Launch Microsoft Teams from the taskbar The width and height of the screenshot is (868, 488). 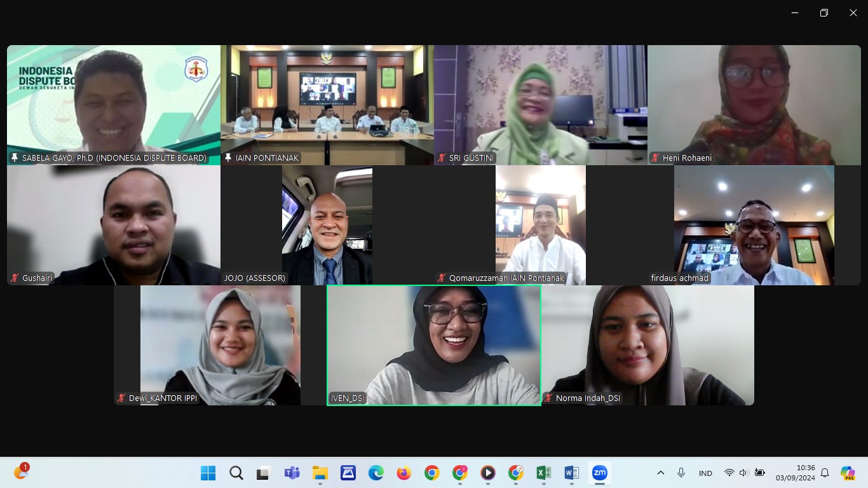point(292,473)
